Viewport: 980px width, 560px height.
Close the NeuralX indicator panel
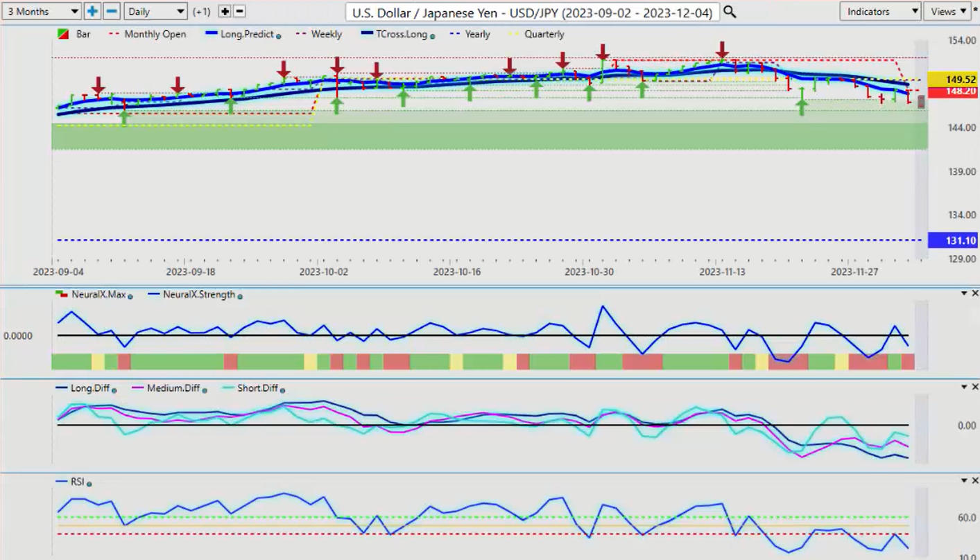pos(974,294)
